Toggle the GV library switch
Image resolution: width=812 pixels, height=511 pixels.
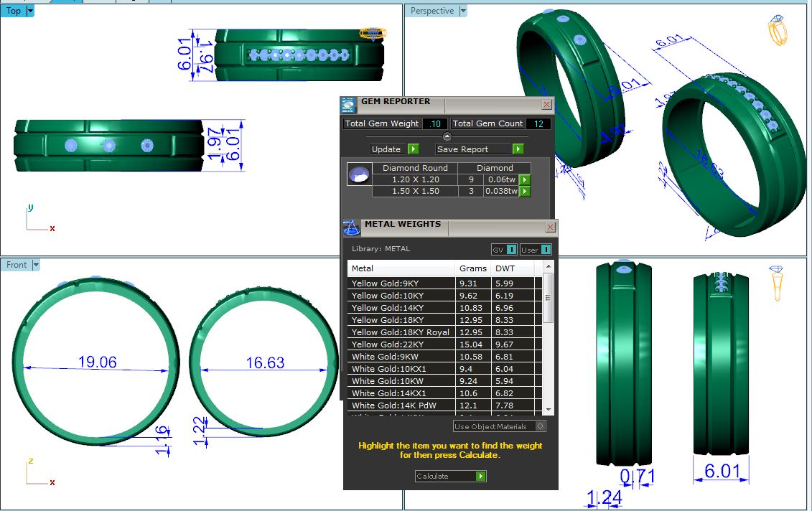coord(511,250)
